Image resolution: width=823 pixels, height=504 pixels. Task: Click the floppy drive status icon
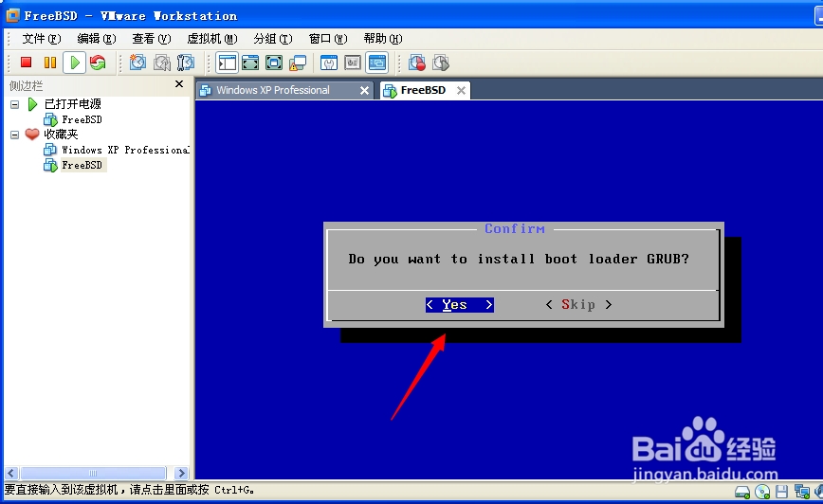782,492
